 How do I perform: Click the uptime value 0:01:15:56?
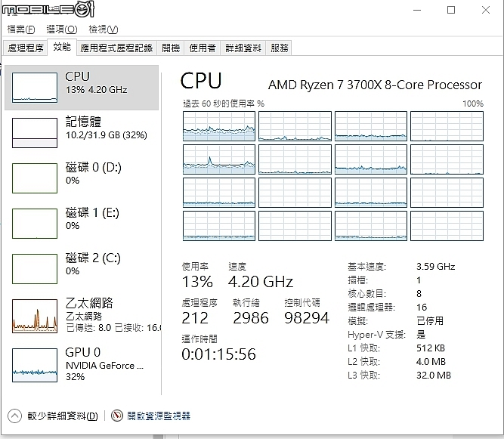click(219, 354)
